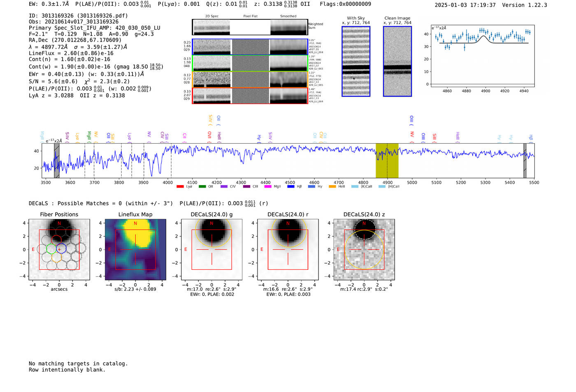Click the RA,Dec coordinates text
Screen dimensions: 576x392
(75, 40)
